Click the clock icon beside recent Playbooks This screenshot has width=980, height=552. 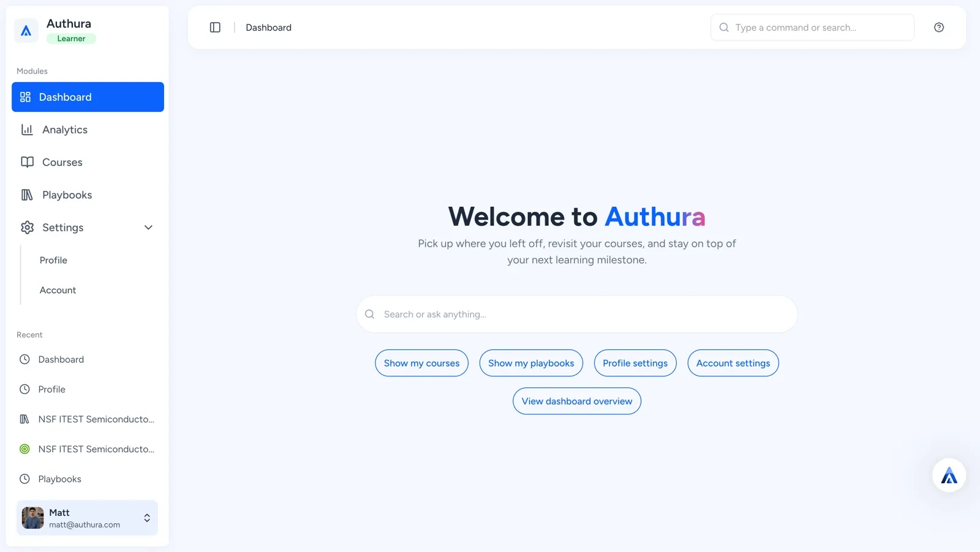click(x=24, y=479)
